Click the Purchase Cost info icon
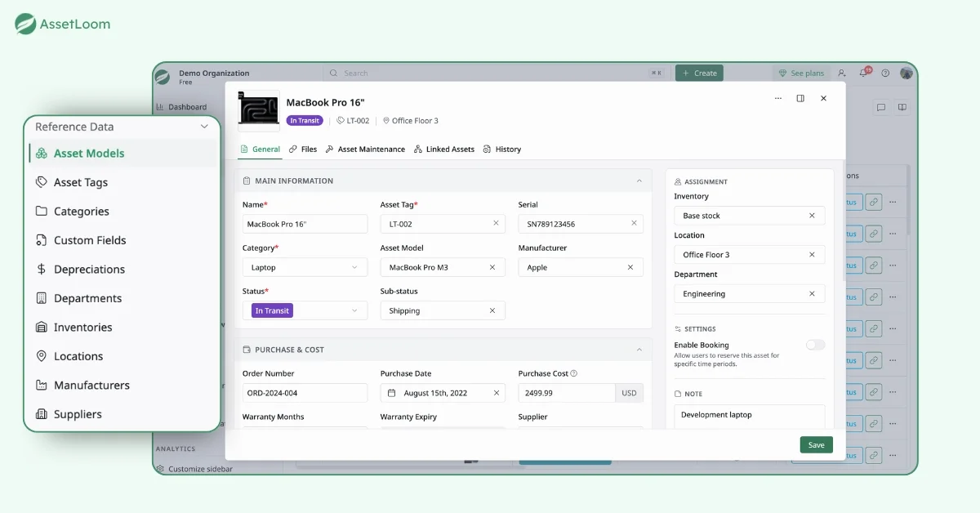 click(x=574, y=373)
